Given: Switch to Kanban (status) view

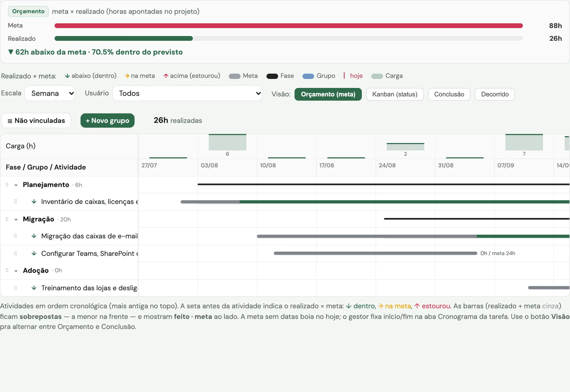Looking at the screenshot, I should 395,94.
